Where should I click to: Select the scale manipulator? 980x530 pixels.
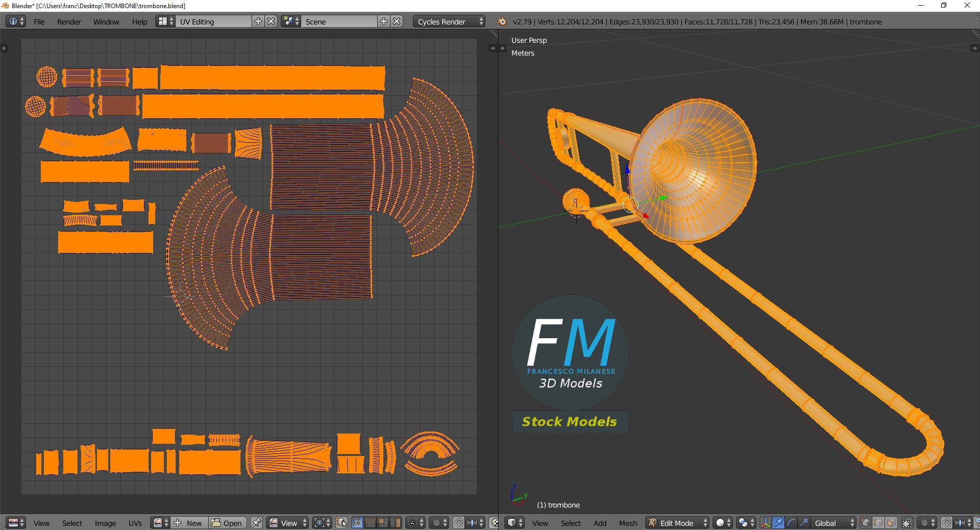pyautogui.click(x=803, y=523)
